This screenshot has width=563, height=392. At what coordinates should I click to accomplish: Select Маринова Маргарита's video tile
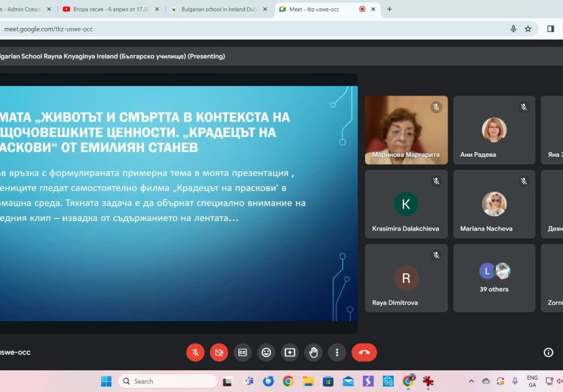pos(406,130)
